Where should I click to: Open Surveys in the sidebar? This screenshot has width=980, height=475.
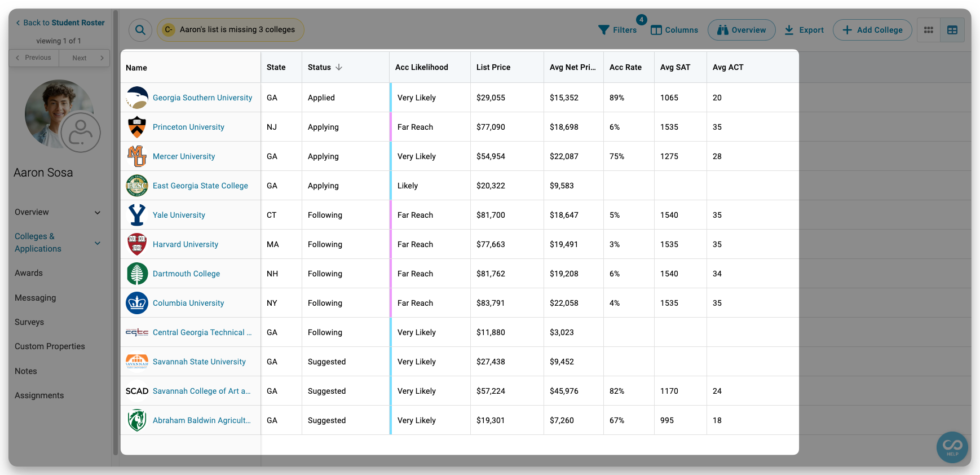click(29, 322)
